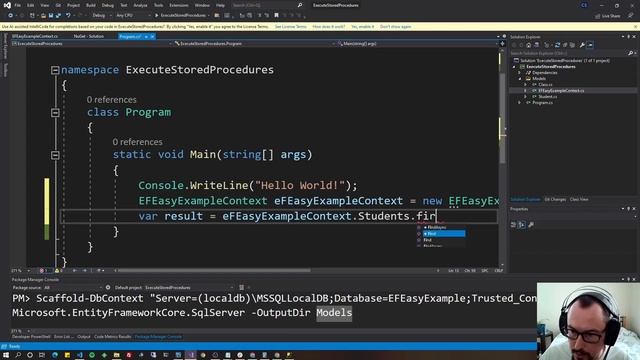Collapse the ExecuteStoredProcedures project node
This screenshot has height=360, width=640.
click(x=514, y=67)
